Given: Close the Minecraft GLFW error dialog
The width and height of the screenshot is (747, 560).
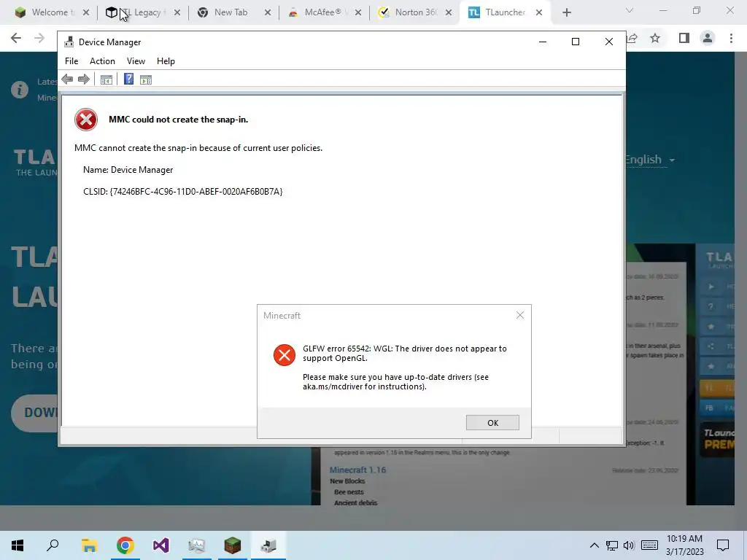Looking at the screenshot, I should (x=520, y=315).
